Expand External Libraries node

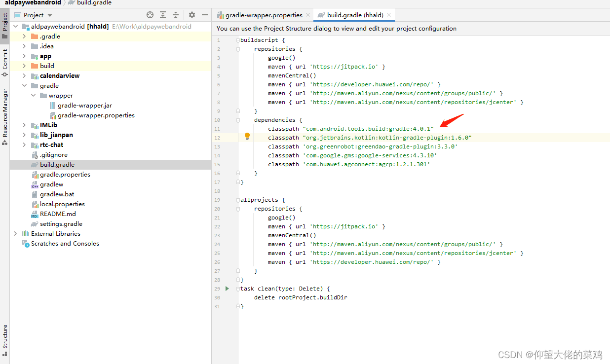pos(15,233)
